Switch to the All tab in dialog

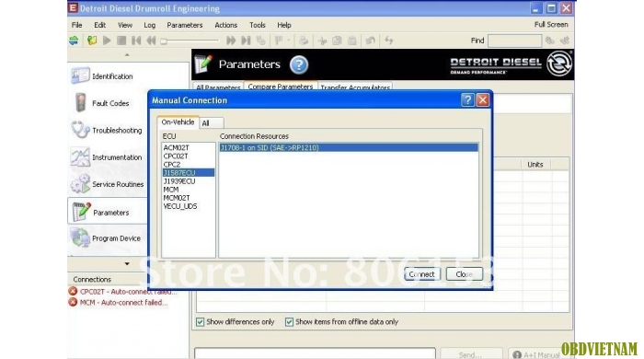211,122
